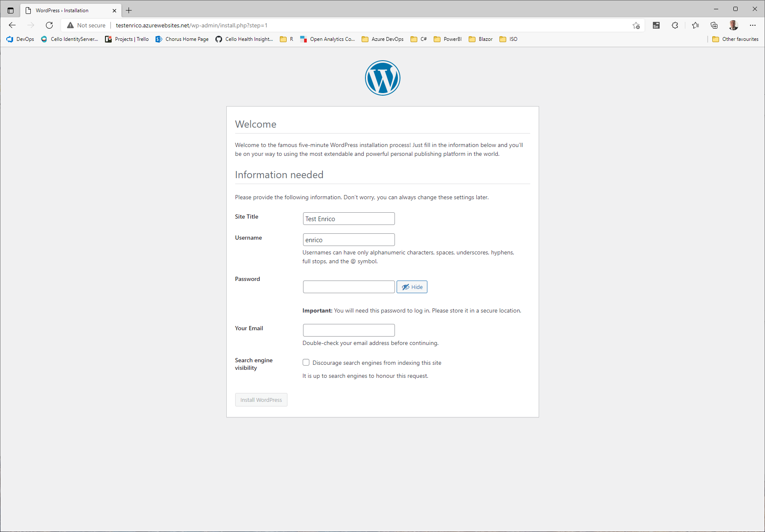Click the Projects Trello bookmark link
Image resolution: width=765 pixels, height=532 pixels.
[x=126, y=39]
